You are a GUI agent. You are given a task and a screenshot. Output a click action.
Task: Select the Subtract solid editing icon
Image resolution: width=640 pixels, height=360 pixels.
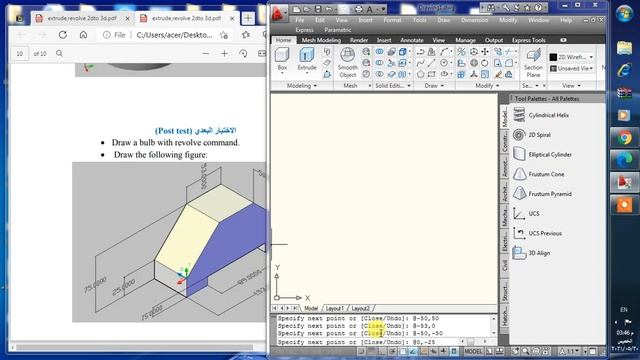point(379,63)
